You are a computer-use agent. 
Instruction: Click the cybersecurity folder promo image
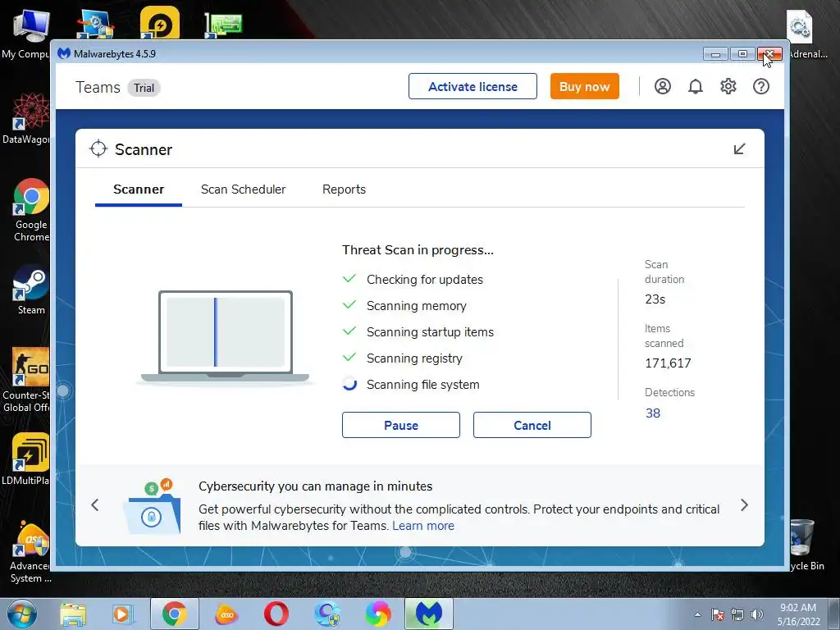click(152, 505)
